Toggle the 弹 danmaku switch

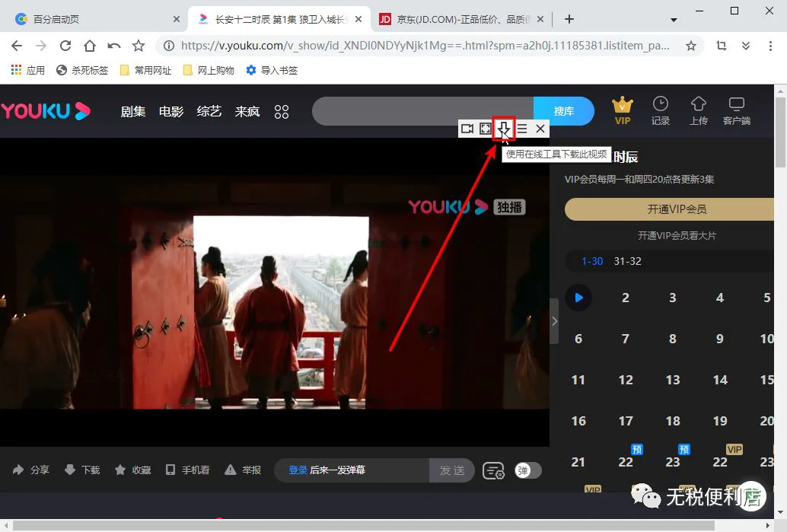click(x=528, y=470)
